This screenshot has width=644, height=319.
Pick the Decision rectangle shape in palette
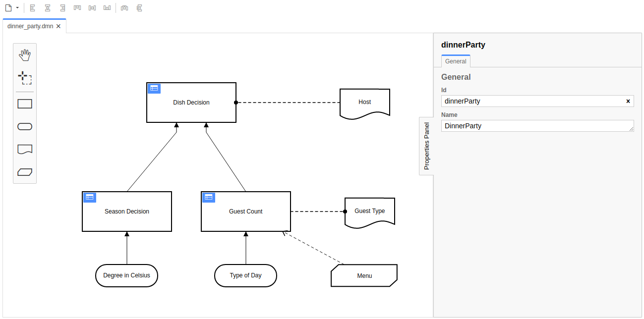pyautogui.click(x=25, y=104)
